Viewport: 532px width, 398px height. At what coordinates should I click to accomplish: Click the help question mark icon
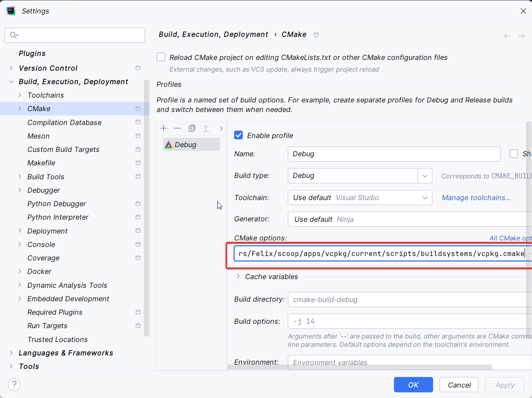[14, 385]
